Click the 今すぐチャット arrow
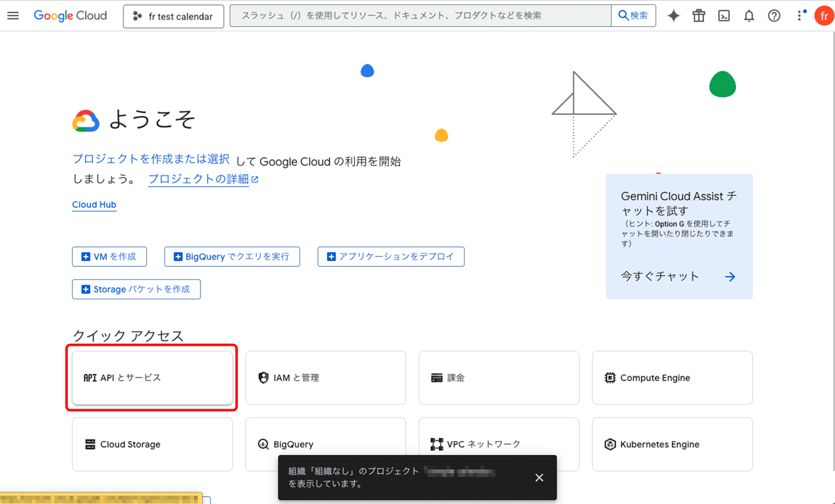This screenshot has width=835, height=504. tap(730, 277)
